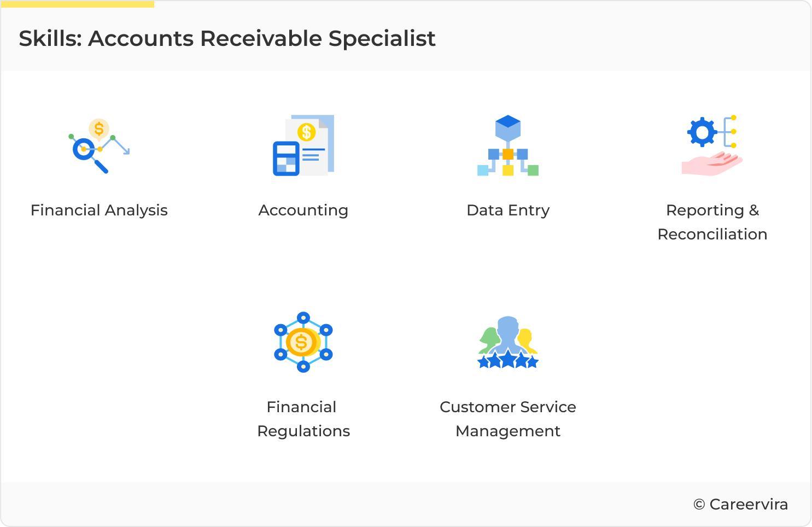Image resolution: width=812 pixels, height=527 pixels.
Task: Click the © Careervira credit text
Action: (x=740, y=505)
